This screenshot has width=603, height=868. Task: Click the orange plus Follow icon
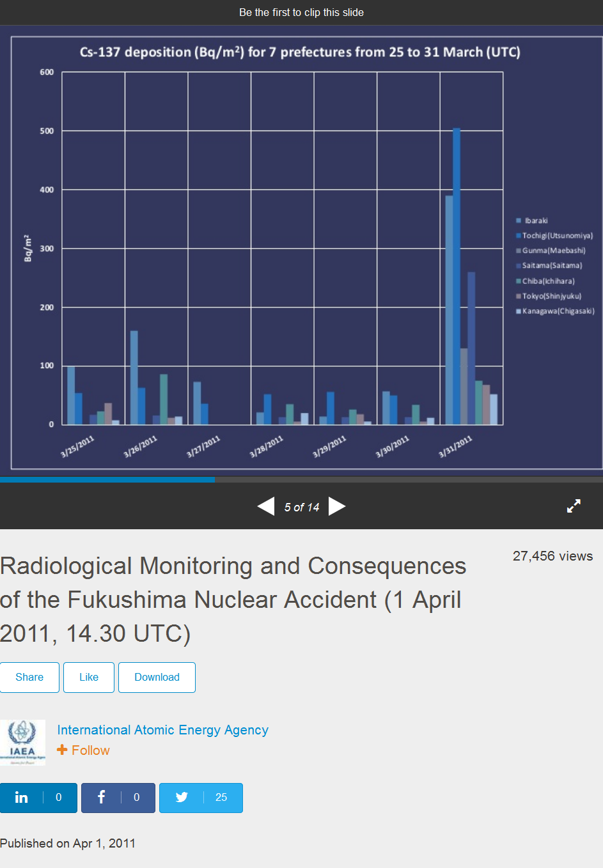click(62, 750)
